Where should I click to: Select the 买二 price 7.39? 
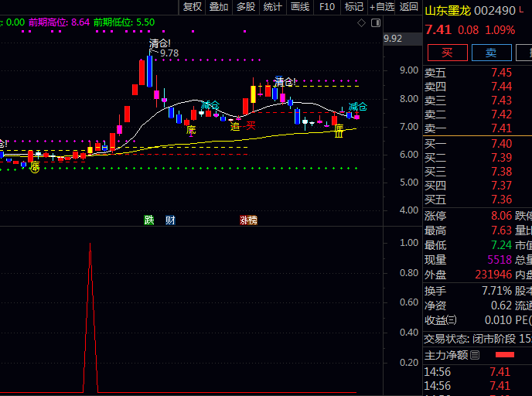pos(501,158)
